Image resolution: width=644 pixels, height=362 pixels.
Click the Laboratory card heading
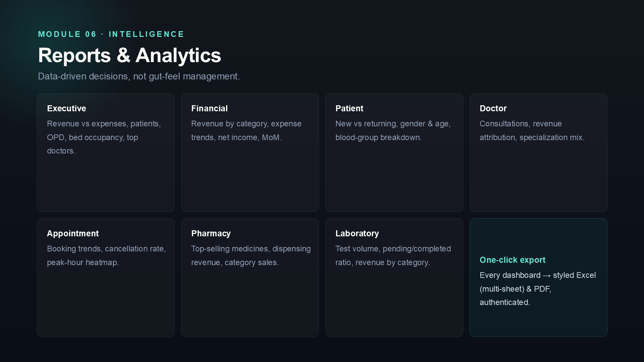tap(357, 233)
